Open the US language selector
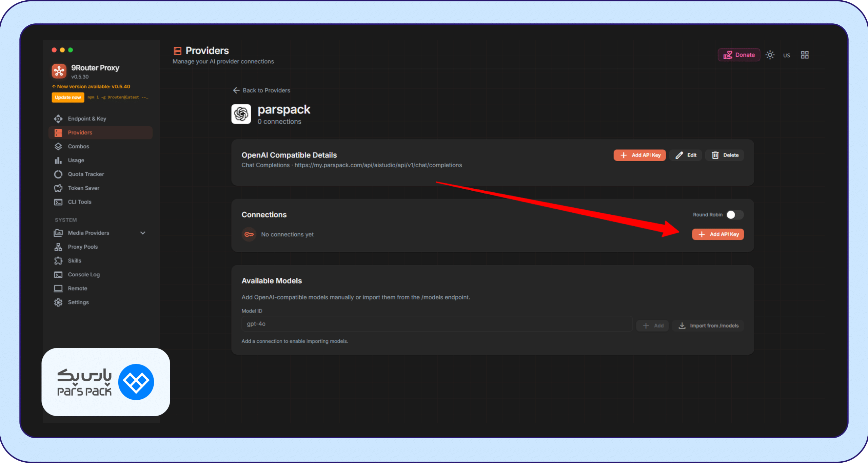 coord(787,56)
